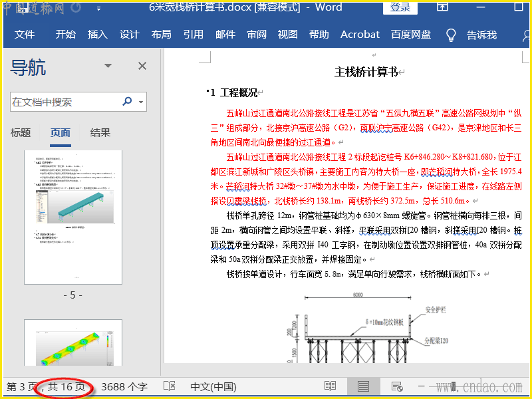Click the magnifier search icon in navigation
The height and width of the screenshot is (399, 532).
127,101
